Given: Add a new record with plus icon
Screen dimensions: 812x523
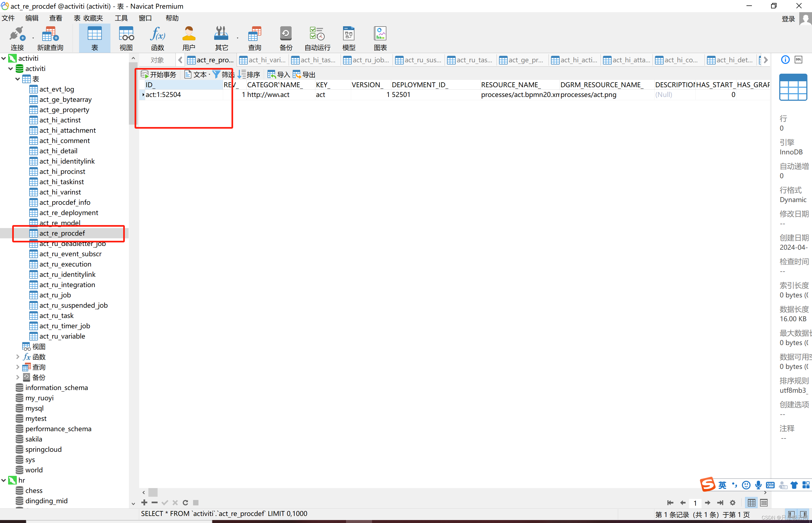Looking at the screenshot, I should click(144, 502).
